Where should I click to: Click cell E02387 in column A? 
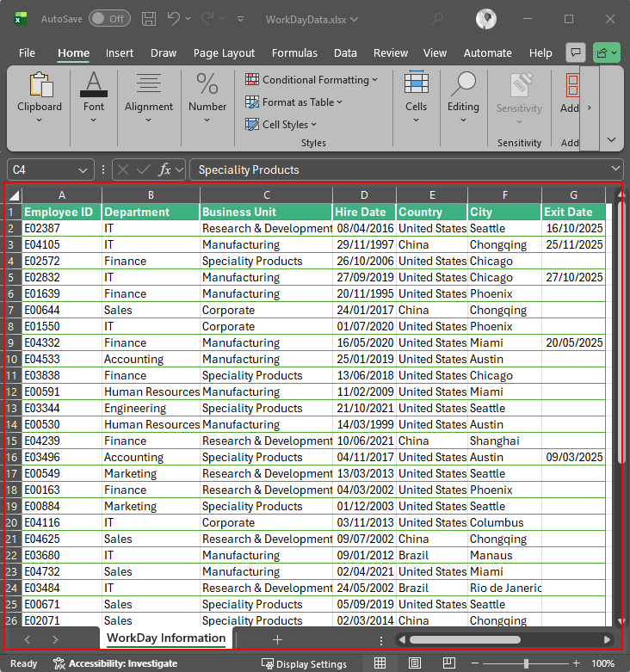(x=62, y=228)
